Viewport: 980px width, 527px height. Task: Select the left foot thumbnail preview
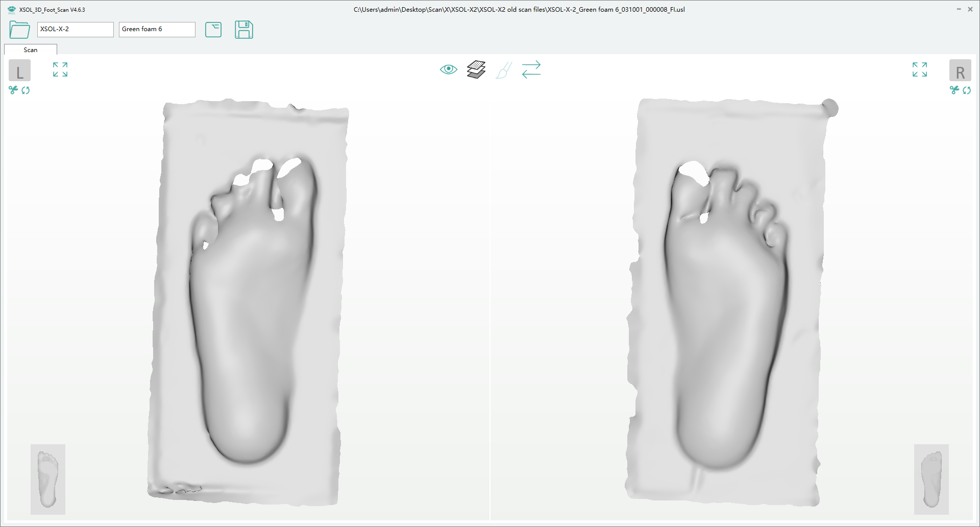pyautogui.click(x=48, y=479)
